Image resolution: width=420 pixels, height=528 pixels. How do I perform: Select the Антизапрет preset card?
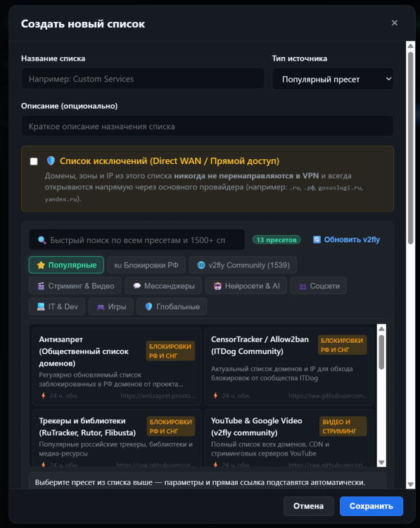coord(117,366)
